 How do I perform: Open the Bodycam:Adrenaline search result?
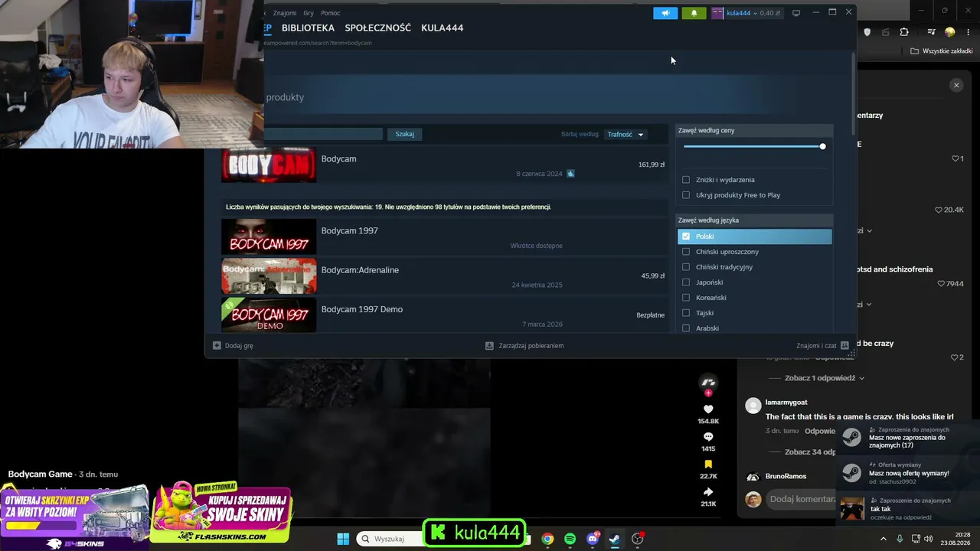pyautogui.click(x=444, y=276)
